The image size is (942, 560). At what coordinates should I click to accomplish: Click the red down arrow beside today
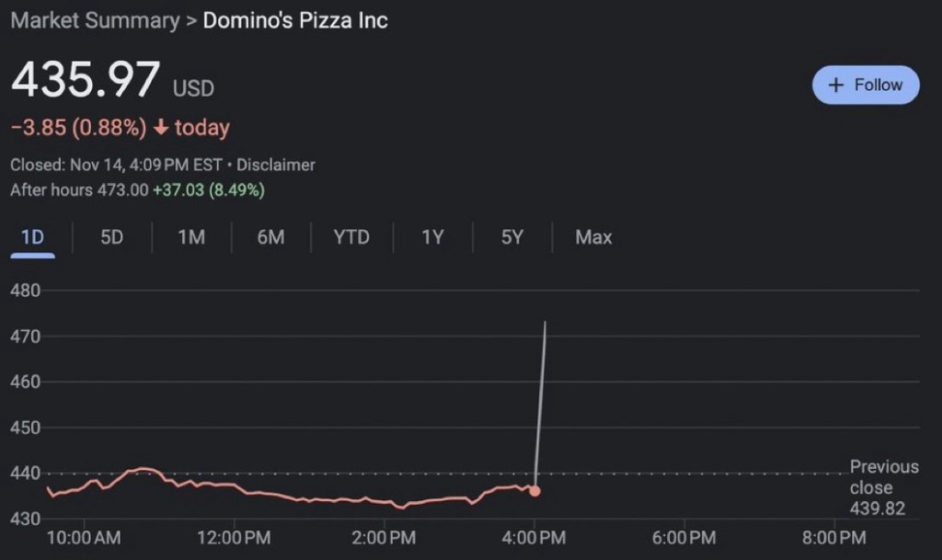pyautogui.click(x=161, y=128)
